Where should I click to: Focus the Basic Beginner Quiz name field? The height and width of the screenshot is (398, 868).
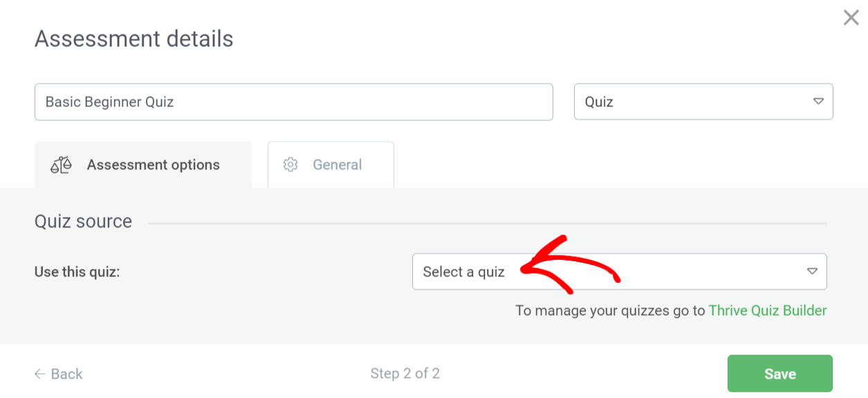(293, 102)
